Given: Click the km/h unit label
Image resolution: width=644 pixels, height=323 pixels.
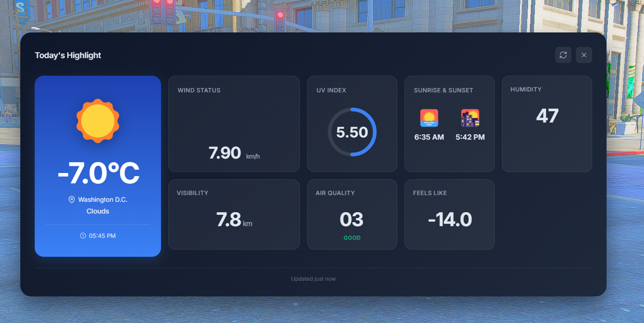Looking at the screenshot, I should pos(253,156).
